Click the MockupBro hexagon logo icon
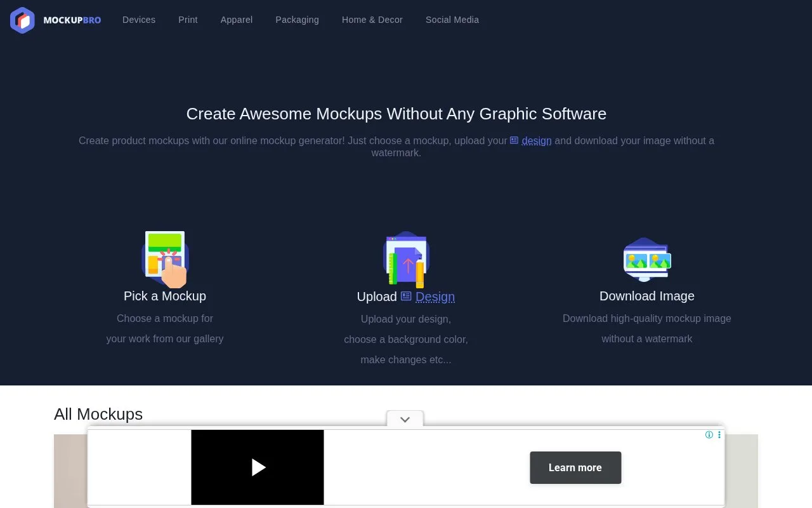This screenshot has width=812, height=508. click(x=22, y=20)
